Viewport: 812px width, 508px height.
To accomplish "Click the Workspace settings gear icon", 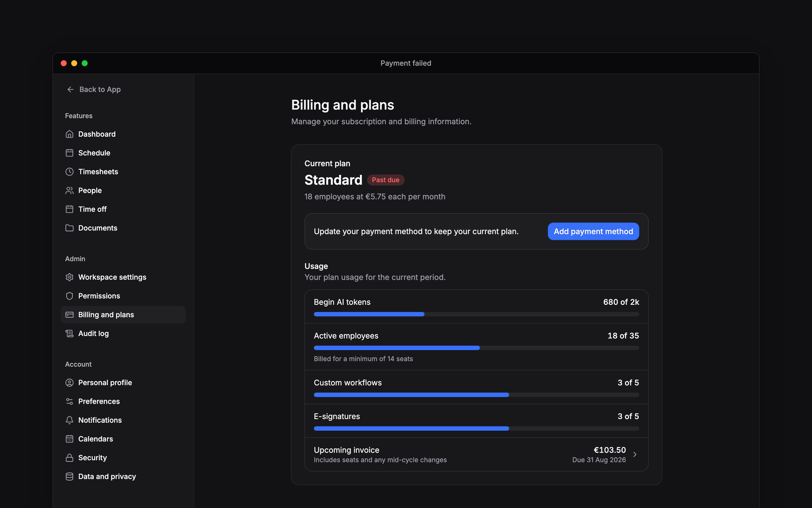I will pos(70,277).
